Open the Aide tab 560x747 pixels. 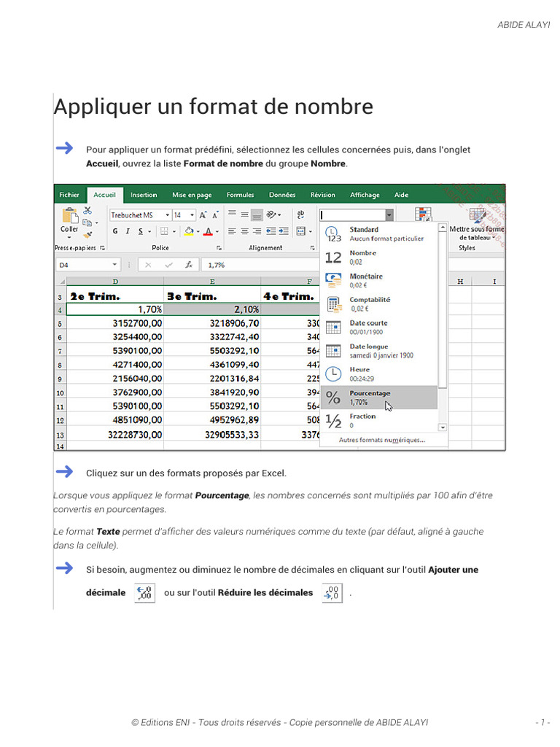[x=401, y=195]
